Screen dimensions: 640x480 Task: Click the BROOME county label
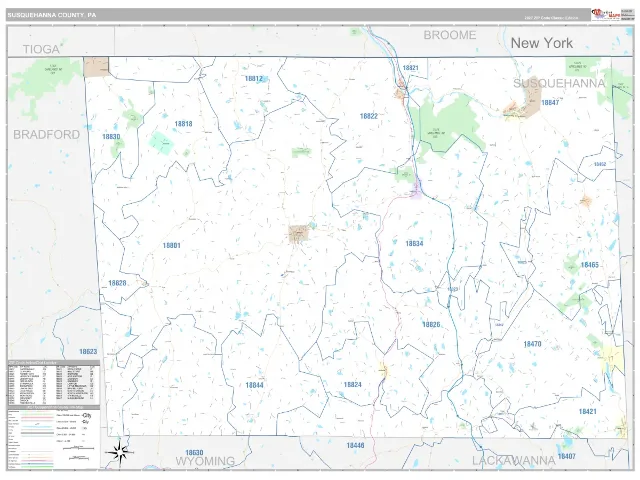click(x=449, y=35)
